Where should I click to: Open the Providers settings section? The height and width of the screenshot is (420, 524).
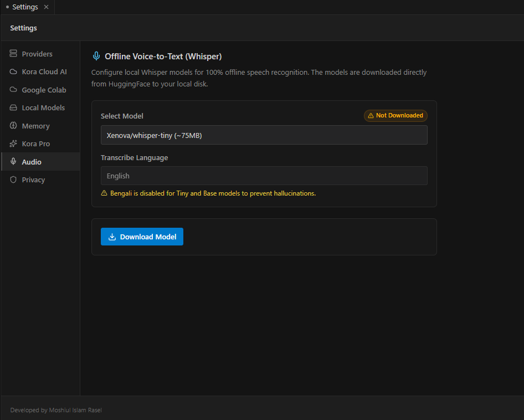(41, 54)
